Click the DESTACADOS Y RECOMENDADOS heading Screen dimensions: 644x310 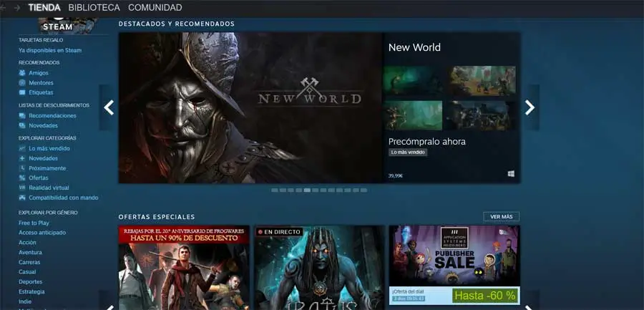click(x=177, y=24)
